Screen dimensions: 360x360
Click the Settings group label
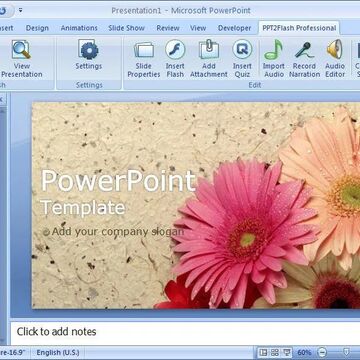click(x=89, y=85)
